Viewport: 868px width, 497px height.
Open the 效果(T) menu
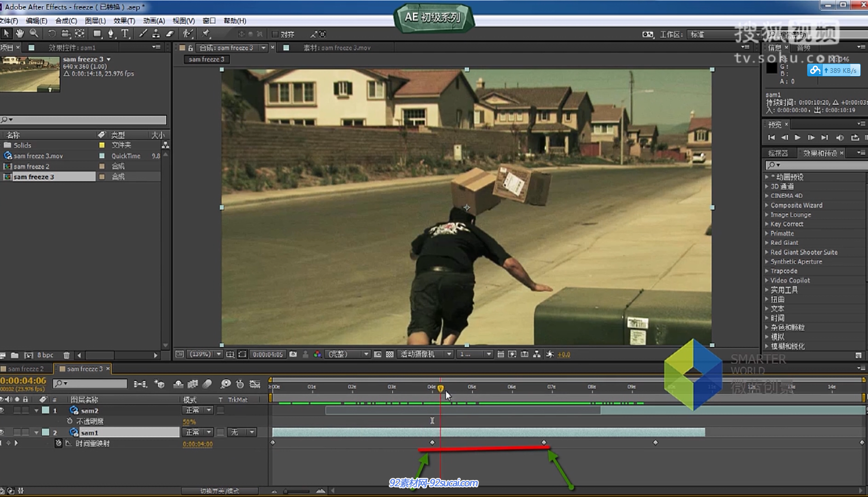(x=124, y=21)
